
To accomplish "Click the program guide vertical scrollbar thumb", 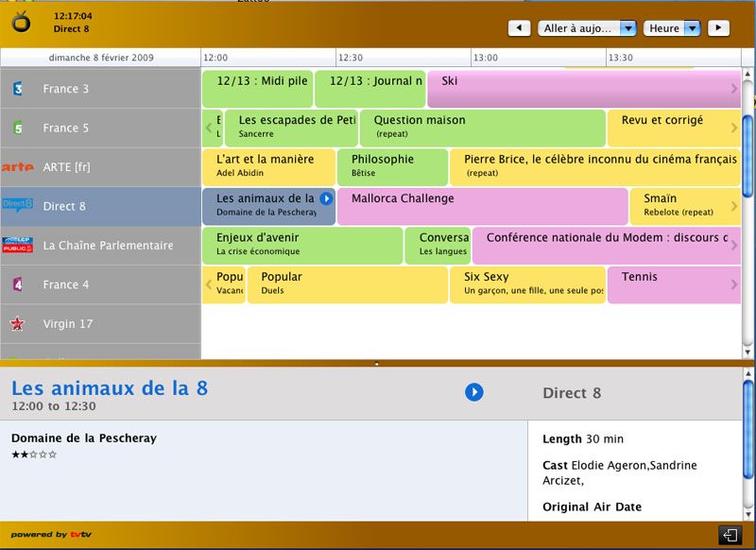I will [747, 156].
